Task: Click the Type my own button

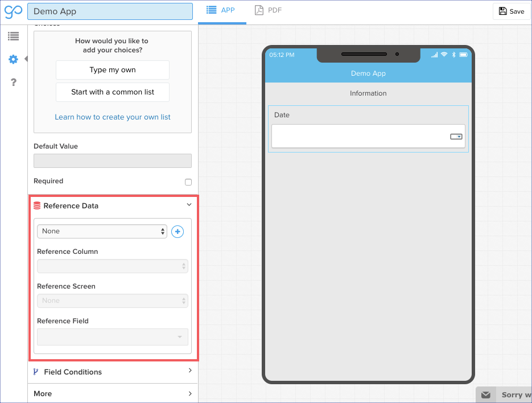Action: click(x=113, y=70)
